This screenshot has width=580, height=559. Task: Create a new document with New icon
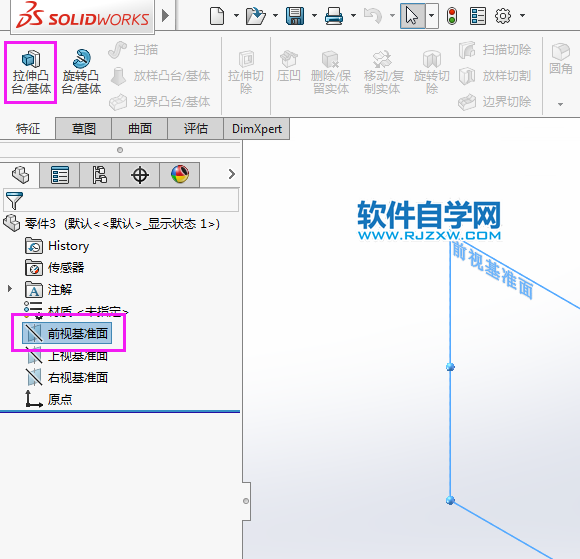[217, 16]
